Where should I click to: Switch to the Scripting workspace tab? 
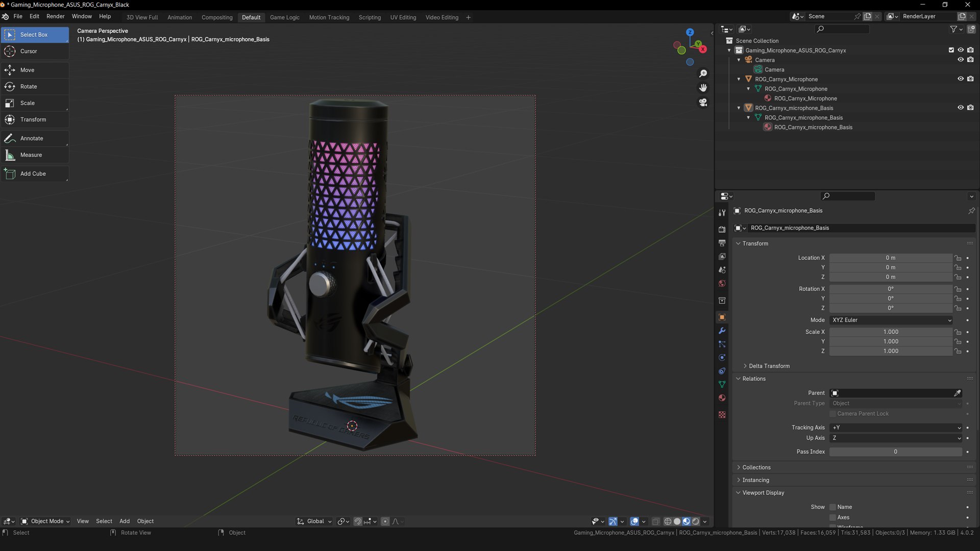pos(370,17)
